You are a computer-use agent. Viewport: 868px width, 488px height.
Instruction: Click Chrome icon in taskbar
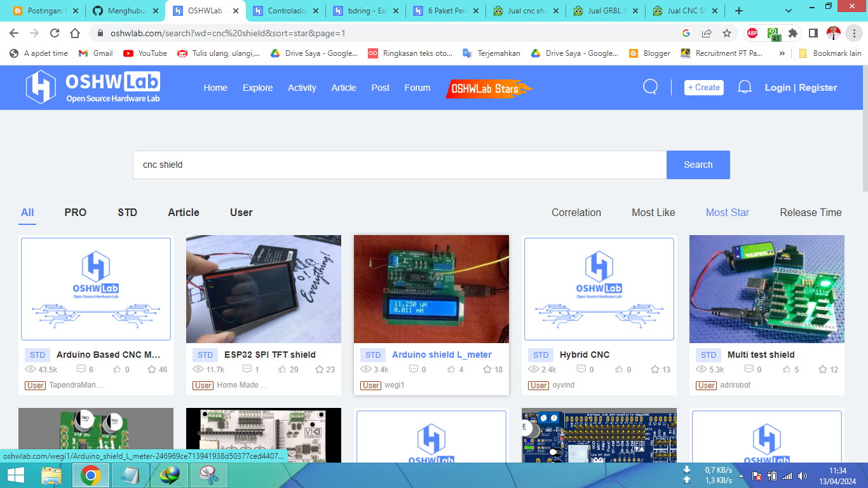(x=91, y=475)
